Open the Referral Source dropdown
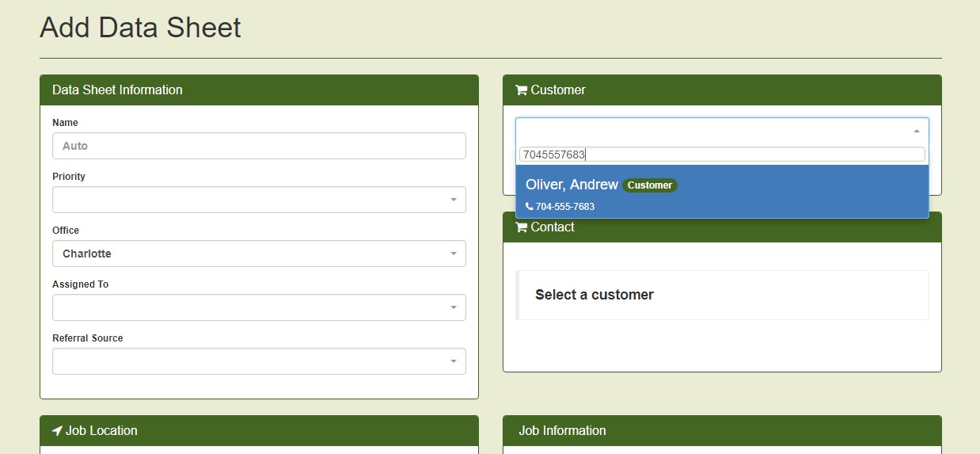The height and width of the screenshot is (454, 980). tap(259, 361)
